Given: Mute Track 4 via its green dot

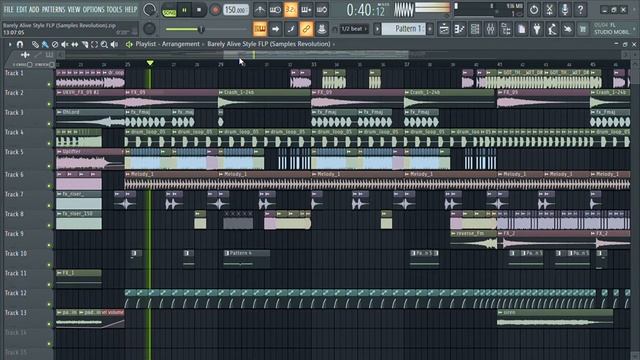Looking at the screenshot, I should point(49,144).
